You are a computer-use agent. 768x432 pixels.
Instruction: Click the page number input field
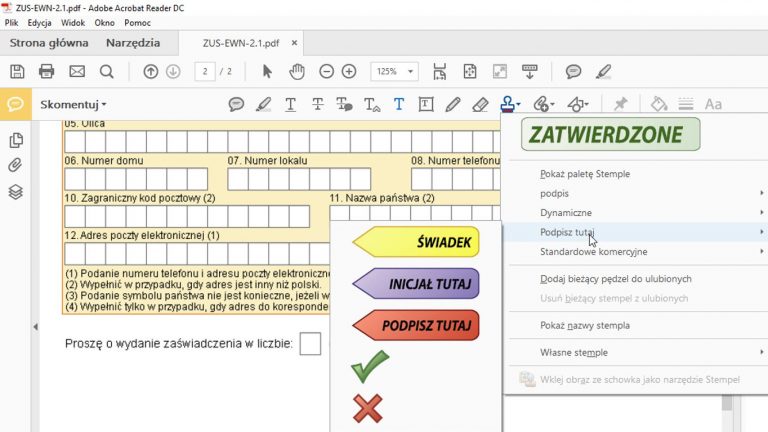point(205,71)
